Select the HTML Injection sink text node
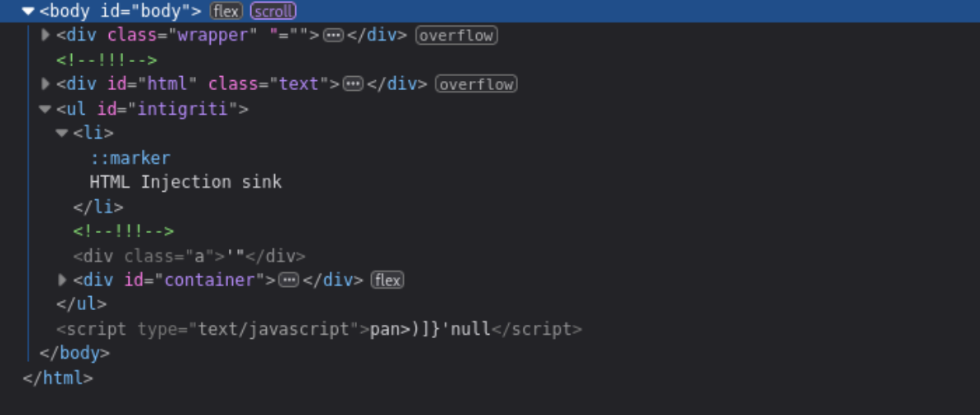This screenshot has width=980, height=415. click(x=186, y=182)
